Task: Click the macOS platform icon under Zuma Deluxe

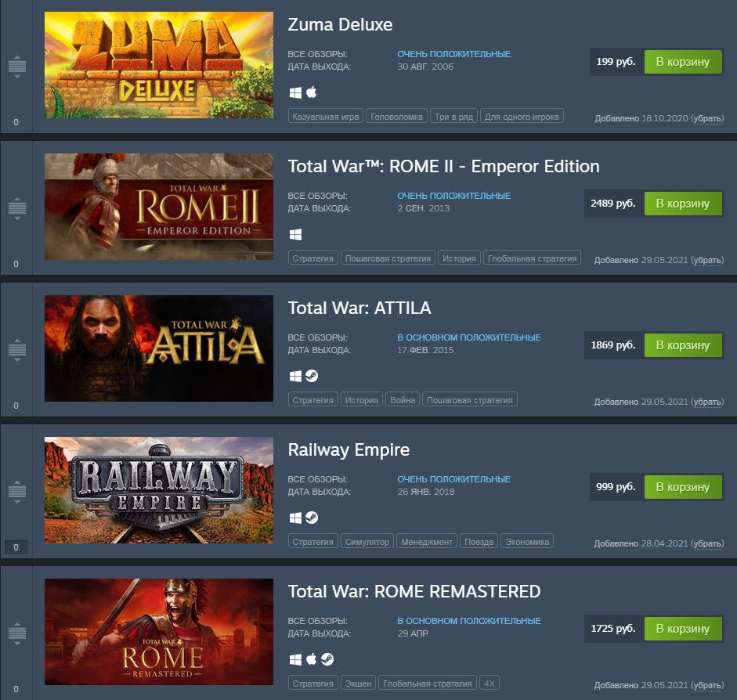Action: coord(311,92)
